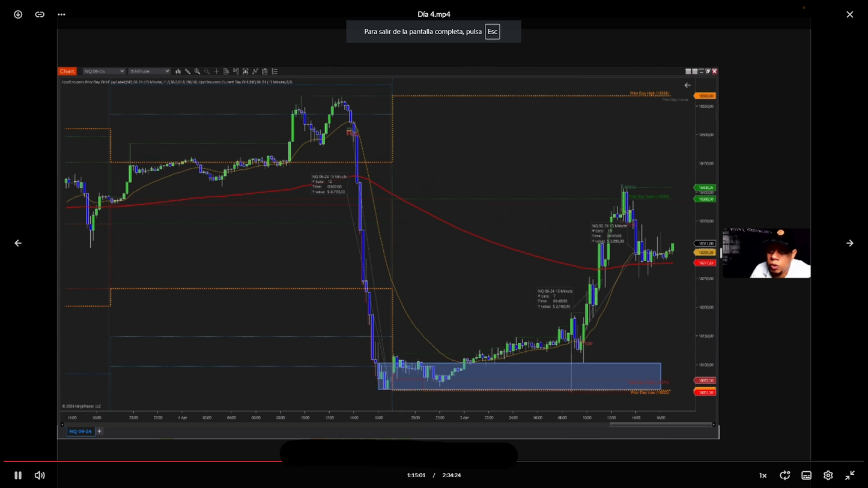Open the NQ 06-24 instrument dropdown
This screenshot has width=868, height=488.
104,71
